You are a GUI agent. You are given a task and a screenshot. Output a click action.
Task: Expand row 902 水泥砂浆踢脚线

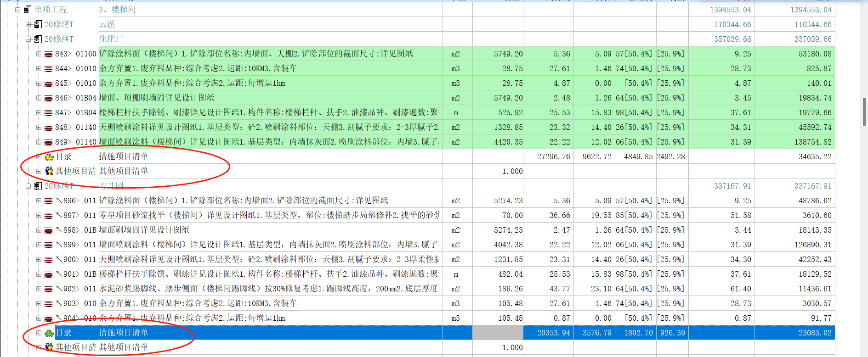(x=39, y=289)
